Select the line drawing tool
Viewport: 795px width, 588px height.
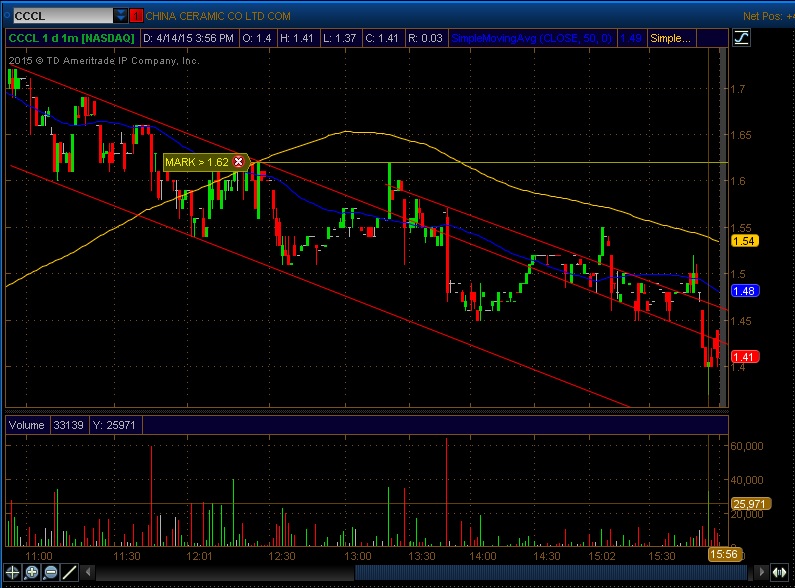[69, 573]
